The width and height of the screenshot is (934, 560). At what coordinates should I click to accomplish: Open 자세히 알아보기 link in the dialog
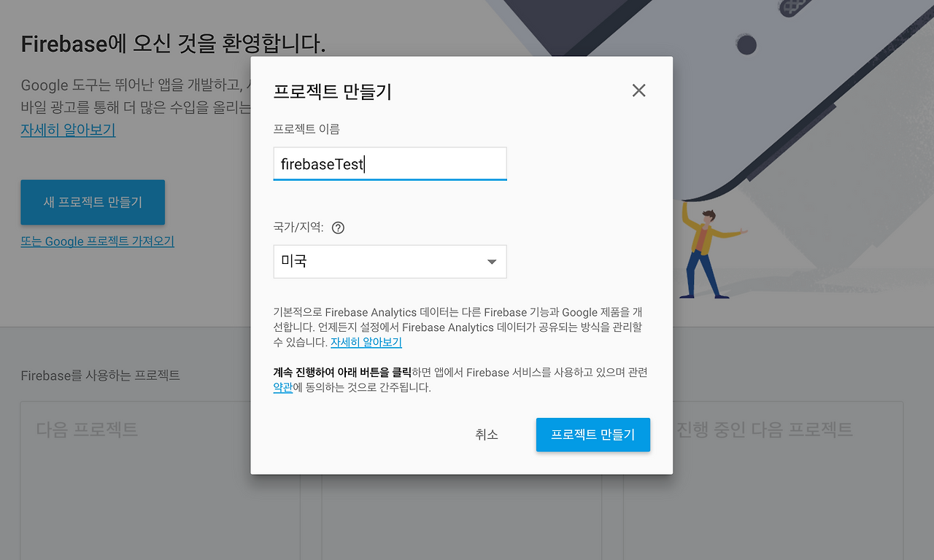coord(366,342)
